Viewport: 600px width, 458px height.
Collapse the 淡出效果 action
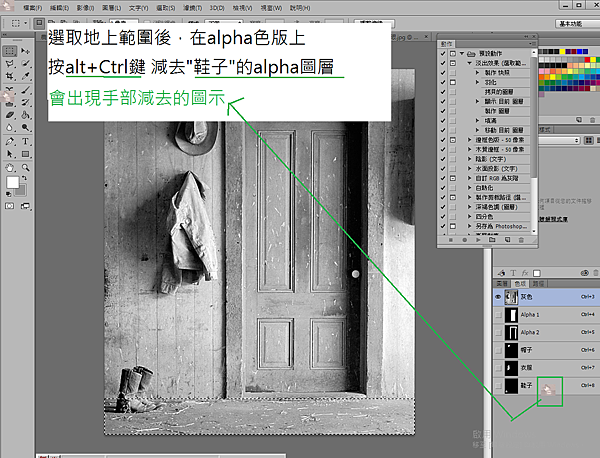(470, 63)
